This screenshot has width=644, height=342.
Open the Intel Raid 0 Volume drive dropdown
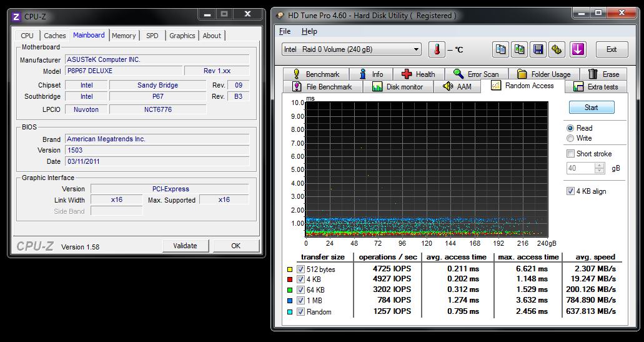(x=352, y=49)
